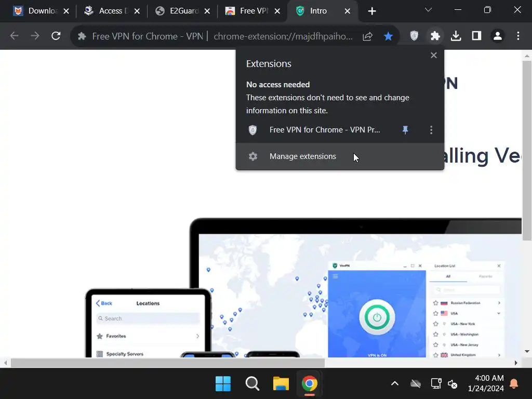Click the extension puzzle icon in address bar
Viewport: 532px width, 399px height.
pyautogui.click(x=82, y=36)
